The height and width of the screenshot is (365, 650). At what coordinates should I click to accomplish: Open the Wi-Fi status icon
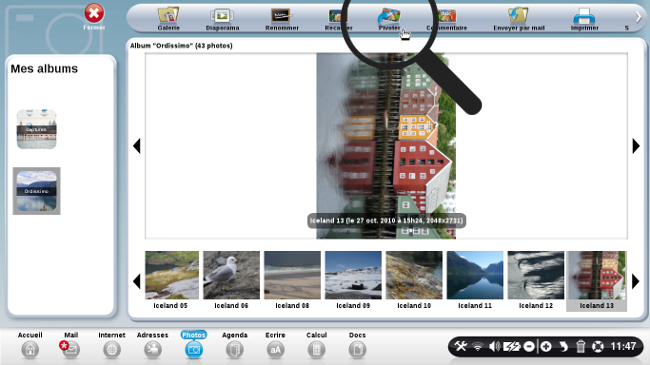coord(478,347)
